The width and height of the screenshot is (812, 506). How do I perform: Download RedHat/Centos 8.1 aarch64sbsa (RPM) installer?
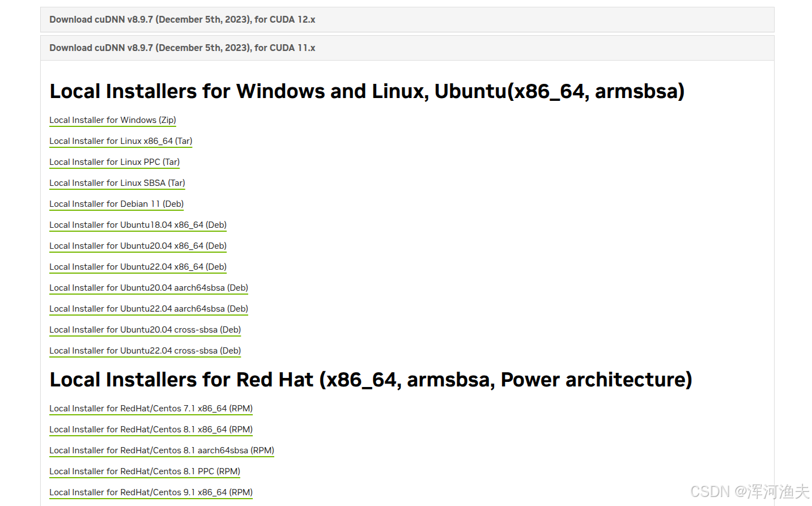161,450
